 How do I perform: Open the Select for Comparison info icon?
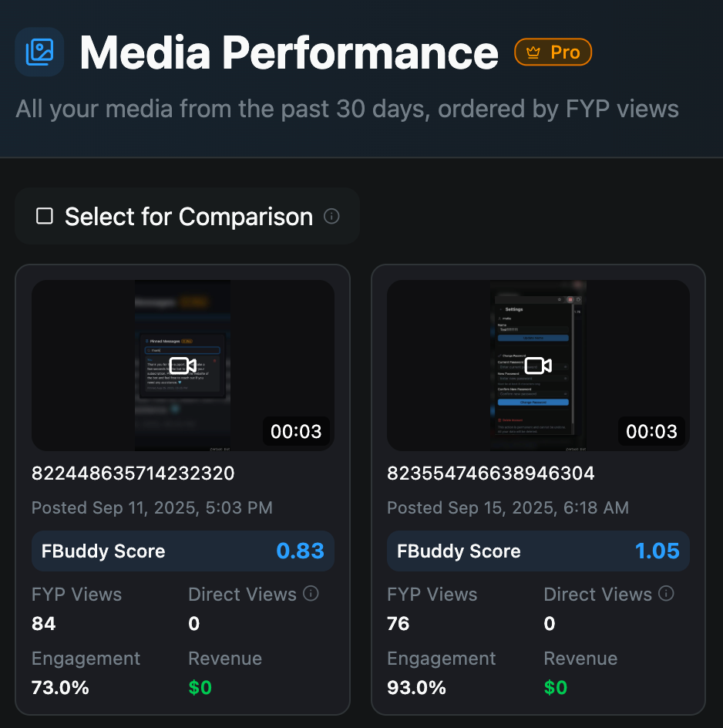point(331,216)
